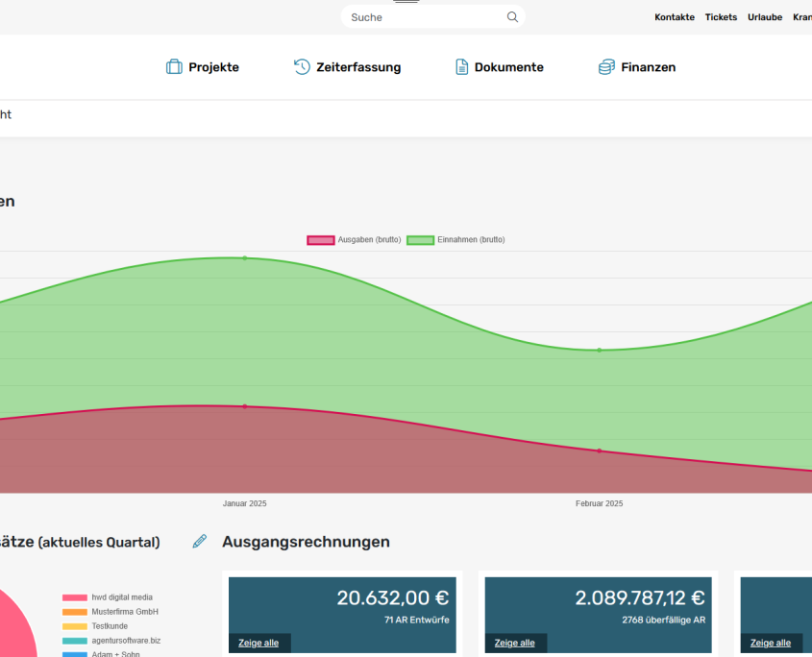
Task: Click the Februar 2025 axis label
Action: 600,503
